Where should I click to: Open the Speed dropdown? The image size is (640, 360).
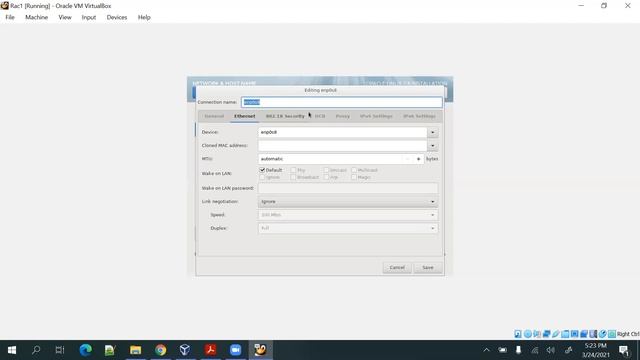pos(348,215)
